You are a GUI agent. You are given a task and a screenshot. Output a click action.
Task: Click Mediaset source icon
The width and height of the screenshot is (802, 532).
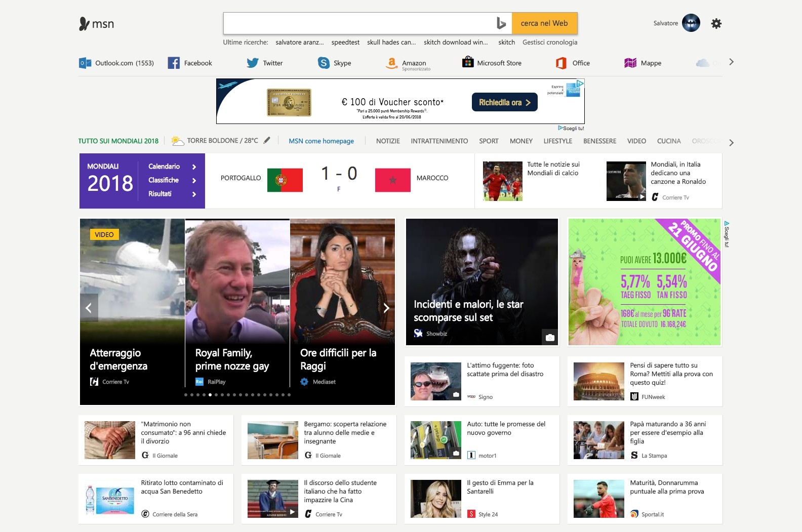pos(304,382)
